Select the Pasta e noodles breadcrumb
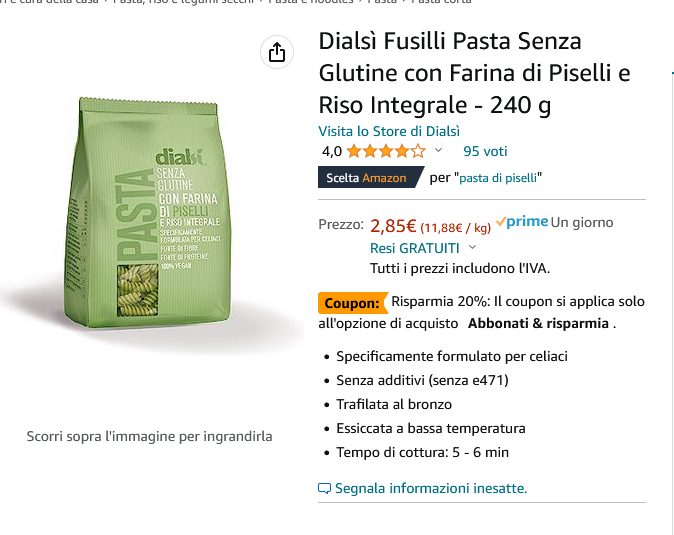 click(x=311, y=2)
